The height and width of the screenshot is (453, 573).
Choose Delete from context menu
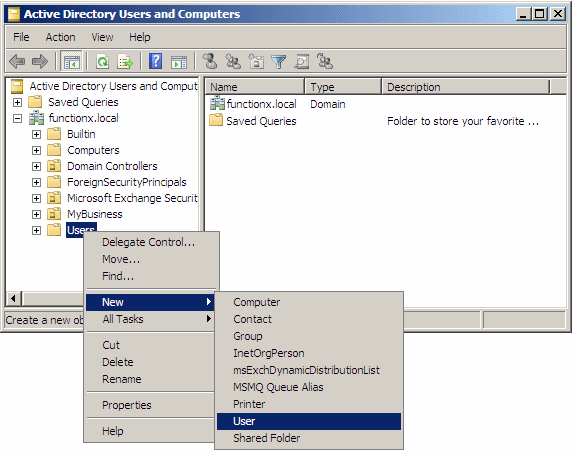point(150,362)
